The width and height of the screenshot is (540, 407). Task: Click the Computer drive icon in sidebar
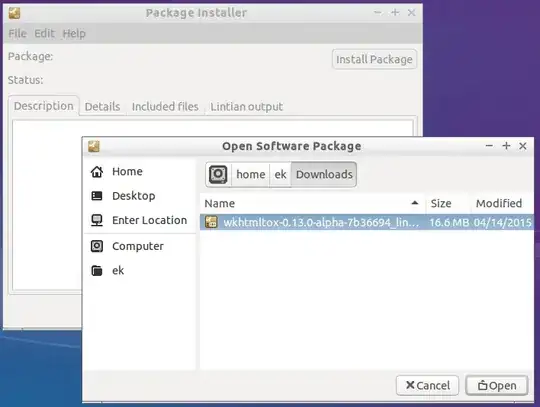[x=97, y=246]
